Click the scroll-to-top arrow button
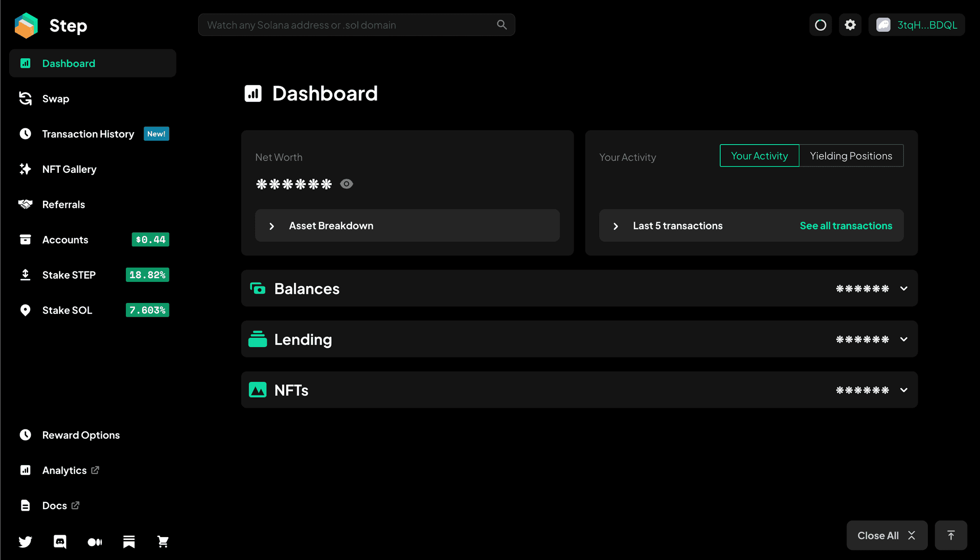980x560 pixels. pos(951,535)
